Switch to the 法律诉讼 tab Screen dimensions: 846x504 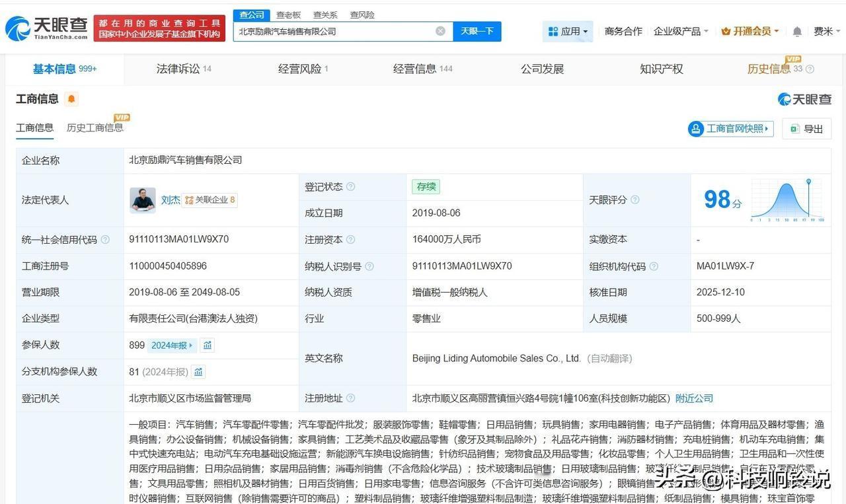[184, 69]
